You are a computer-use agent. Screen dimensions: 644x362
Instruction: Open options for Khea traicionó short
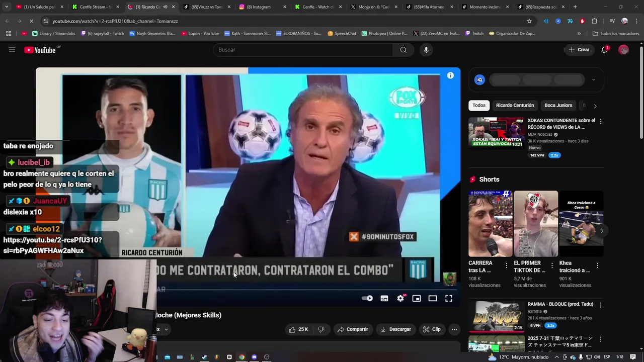coord(597,265)
